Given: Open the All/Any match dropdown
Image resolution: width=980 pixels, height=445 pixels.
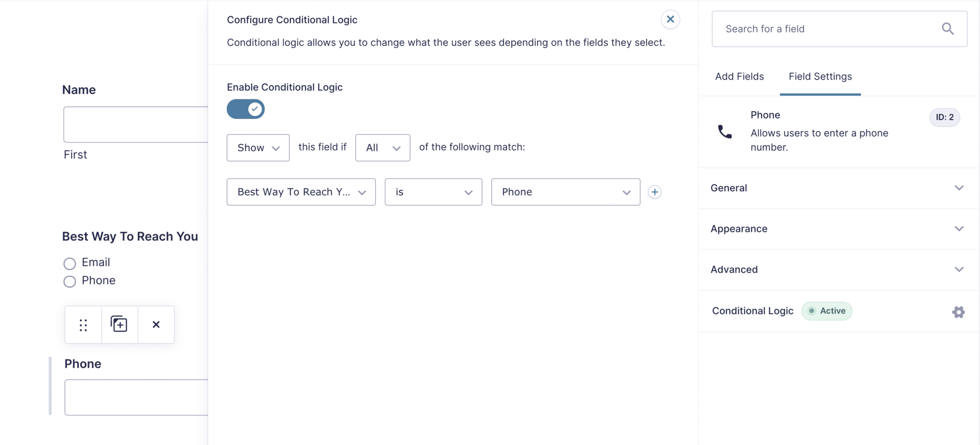Looking at the screenshot, I should [x=382, y=148].
